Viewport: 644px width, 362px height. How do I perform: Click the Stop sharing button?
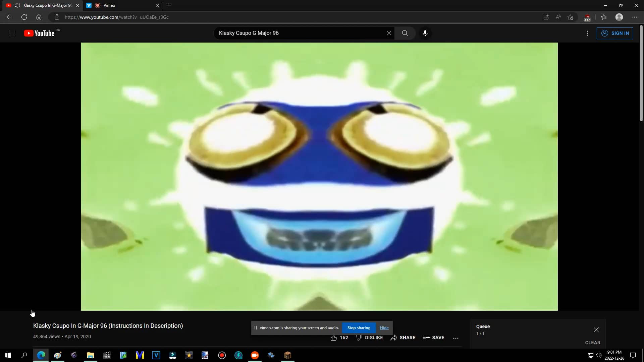click(x=359, y=327)
